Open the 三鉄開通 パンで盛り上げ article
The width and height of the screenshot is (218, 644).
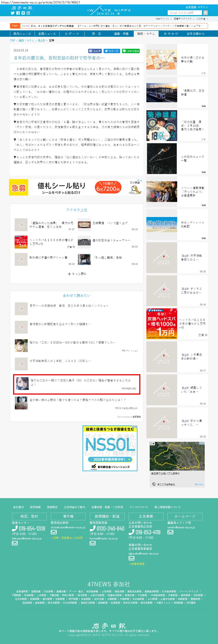tap(110, 223)
